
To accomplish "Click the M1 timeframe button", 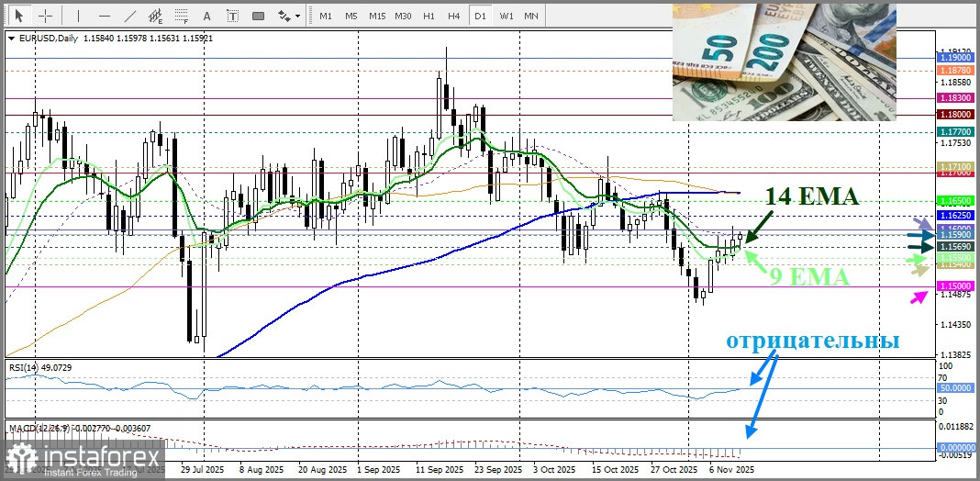I will [326, 16].
